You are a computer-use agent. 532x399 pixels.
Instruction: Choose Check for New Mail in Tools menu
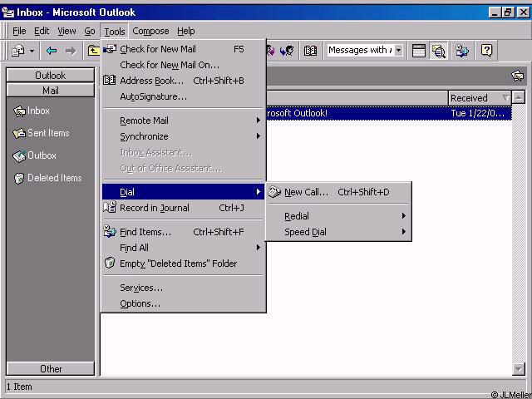pos(183,49)
